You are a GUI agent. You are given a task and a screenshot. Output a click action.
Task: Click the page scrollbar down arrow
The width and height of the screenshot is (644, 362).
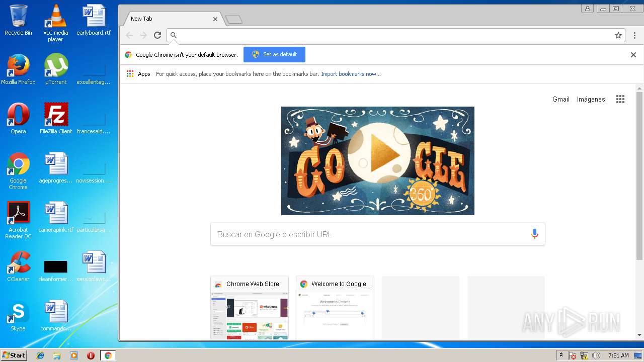tap(639, 335)
